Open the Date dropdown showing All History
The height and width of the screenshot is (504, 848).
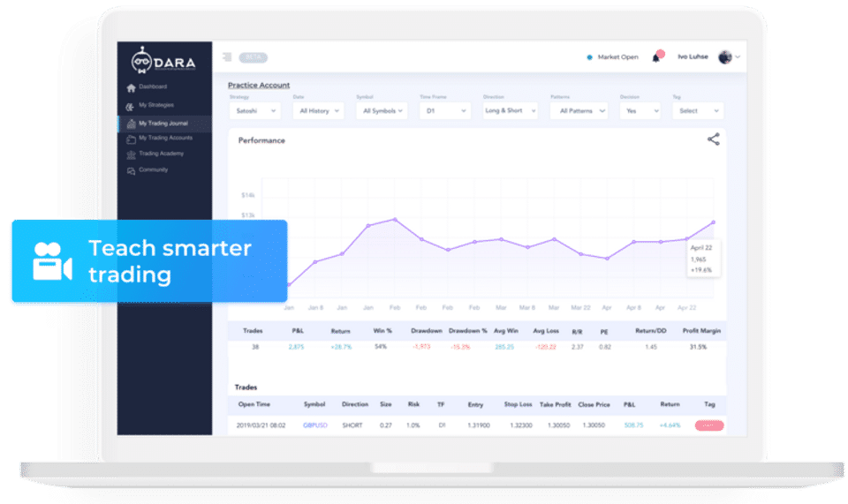coord(319,110)
